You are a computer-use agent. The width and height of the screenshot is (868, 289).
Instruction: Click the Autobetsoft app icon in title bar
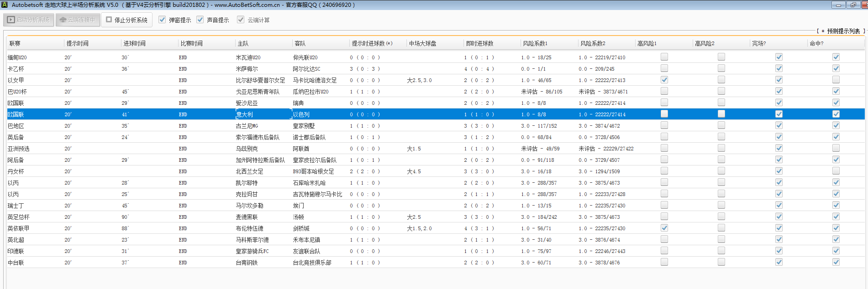pyautogui.click(x=5, y=5)
